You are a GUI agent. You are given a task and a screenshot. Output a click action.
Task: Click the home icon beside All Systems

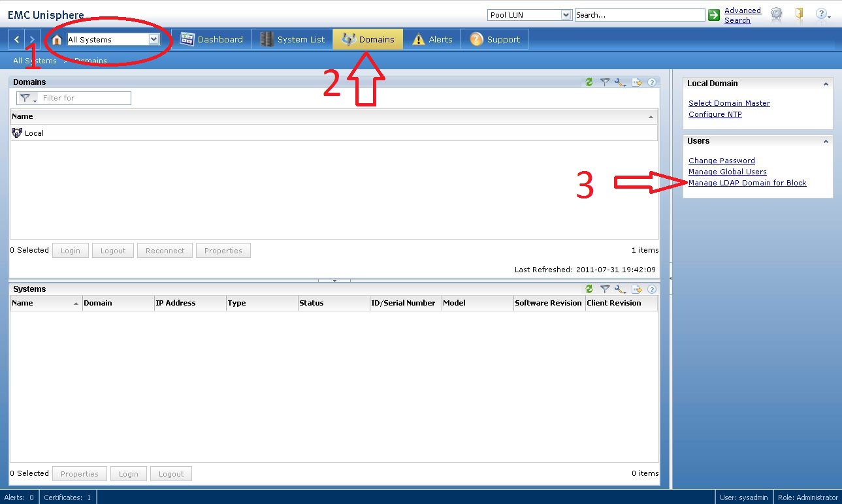(x=57, y=40)
